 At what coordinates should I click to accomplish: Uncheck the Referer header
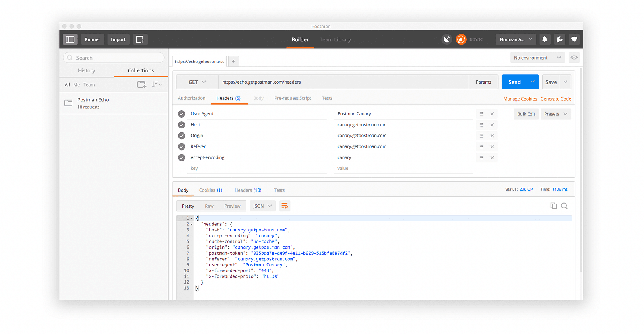point(182,146)
